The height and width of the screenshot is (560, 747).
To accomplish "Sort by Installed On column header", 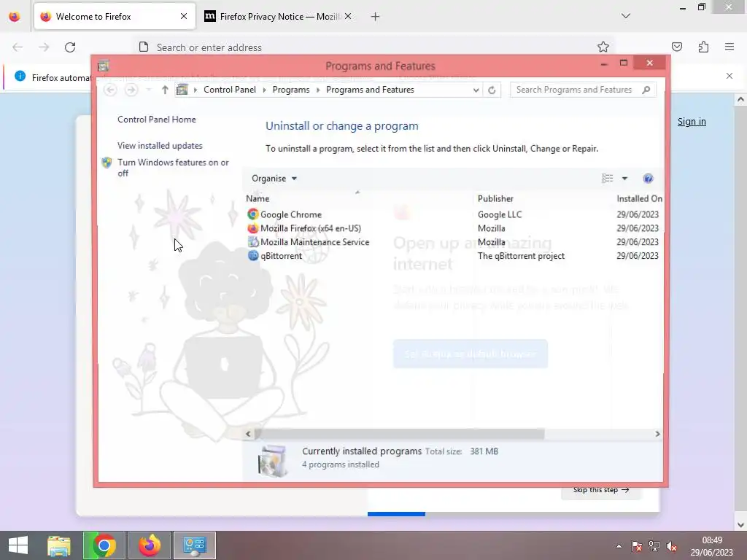I will [639, 198].
